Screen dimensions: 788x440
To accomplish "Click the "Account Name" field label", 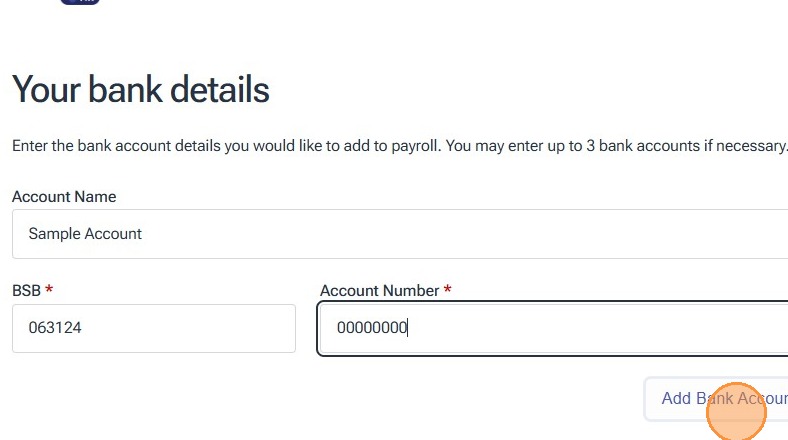I will (x=64, y=197).
